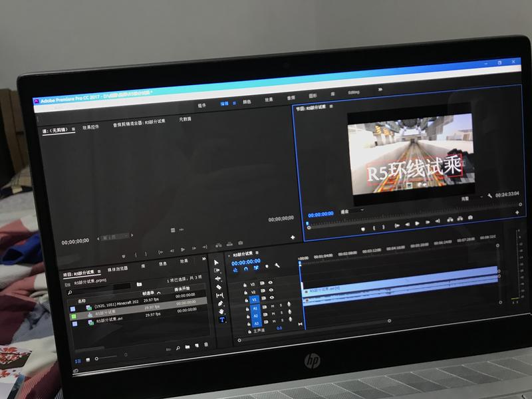Viewport: 532px width, 399px height.
Task: Open timeline display settings wrench
Action: coord(277,265)
